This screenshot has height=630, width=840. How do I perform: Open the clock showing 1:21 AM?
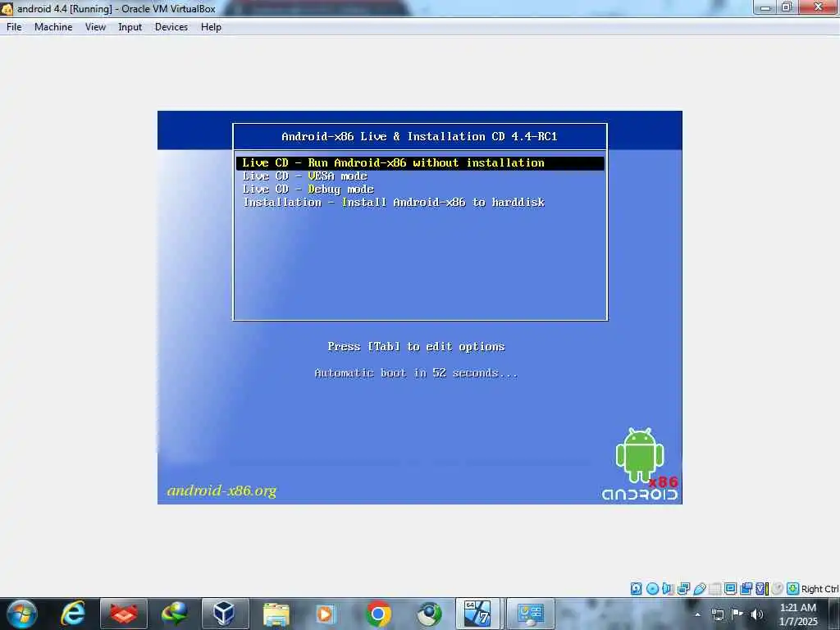point(798,614)
